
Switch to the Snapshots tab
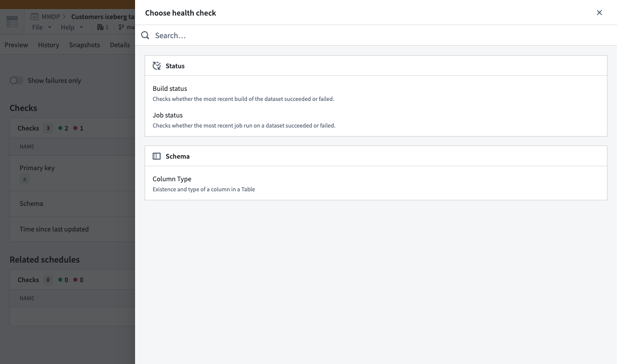click(84, 45)
